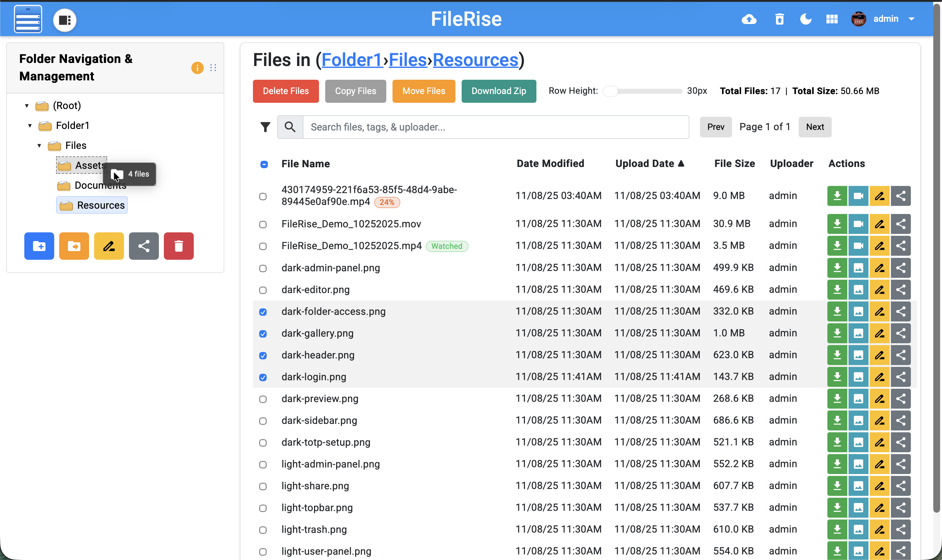
Task: Share the FileRise_Demo_10252025.mov file
Action: point(901,224)
